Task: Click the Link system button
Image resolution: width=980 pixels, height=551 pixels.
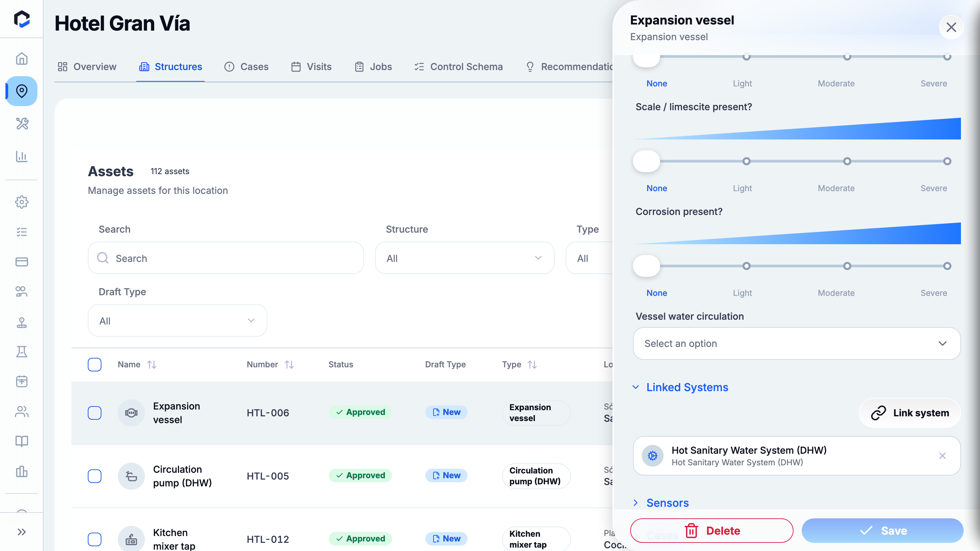Action: tap(910, 413)
